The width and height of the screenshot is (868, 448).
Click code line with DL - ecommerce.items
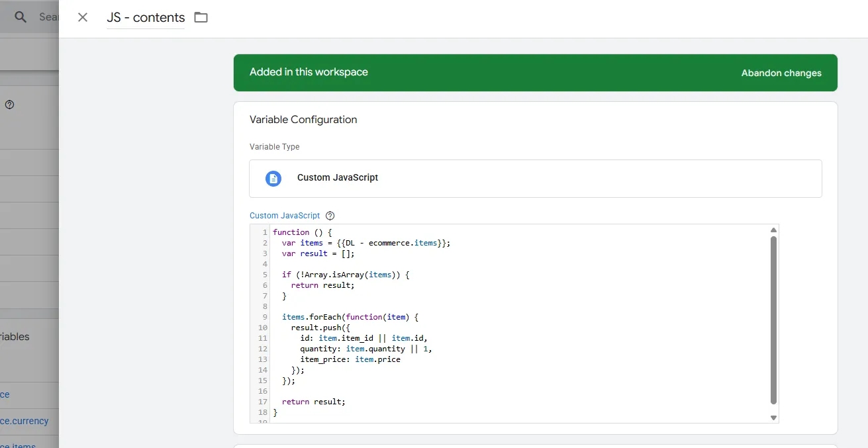point(366,243)
